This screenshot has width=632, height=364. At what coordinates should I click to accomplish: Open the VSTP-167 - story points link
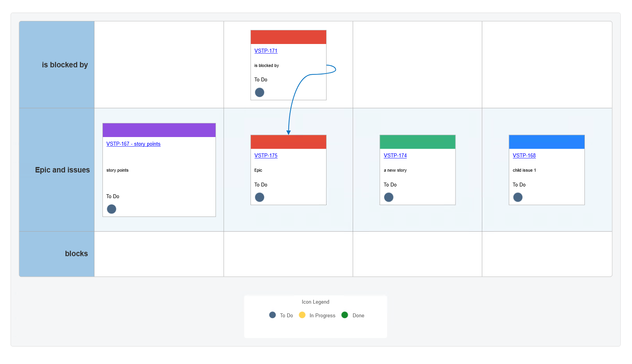(x=133, y=144)
